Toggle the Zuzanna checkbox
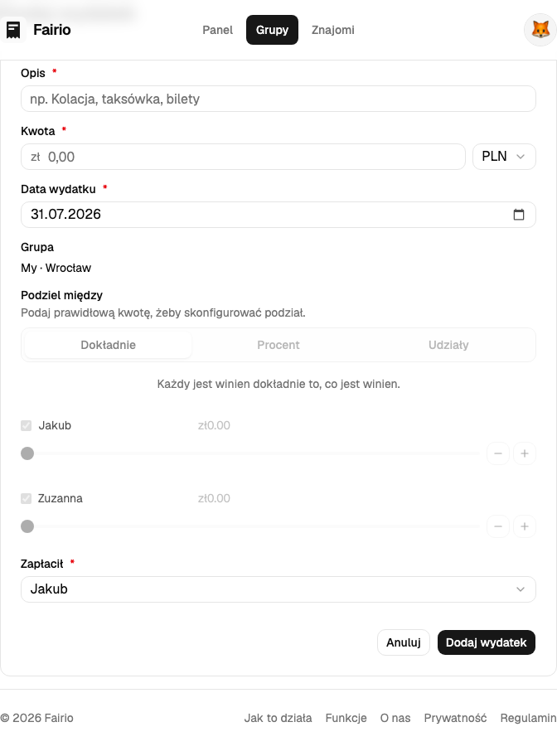Image resolution: width=557 pixels, height=756 pixels. 26,498
